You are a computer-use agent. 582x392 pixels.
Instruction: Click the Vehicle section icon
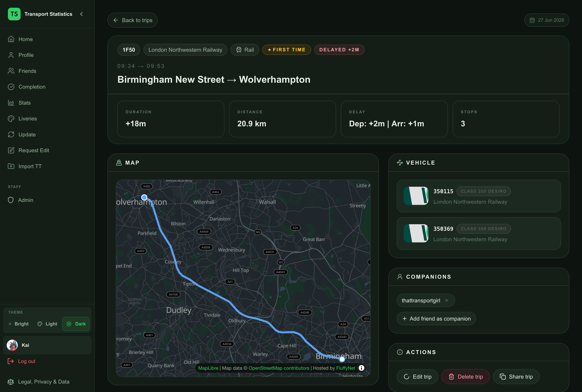pyautogui.click(x=400, y=163)
